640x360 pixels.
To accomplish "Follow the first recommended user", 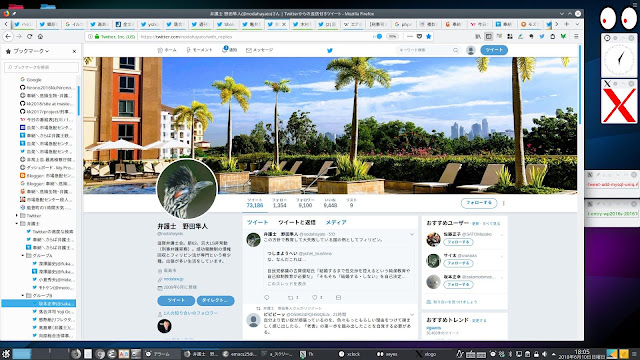I will [458, 242].
